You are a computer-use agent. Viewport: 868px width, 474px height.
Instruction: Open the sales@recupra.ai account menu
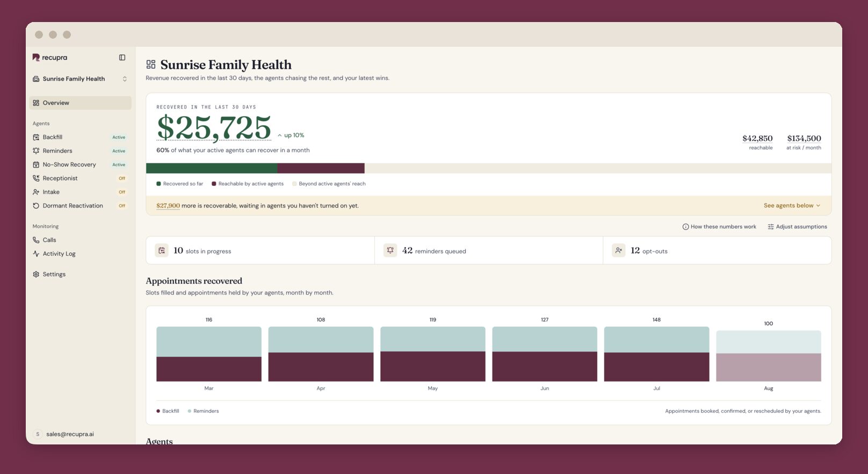80,434
